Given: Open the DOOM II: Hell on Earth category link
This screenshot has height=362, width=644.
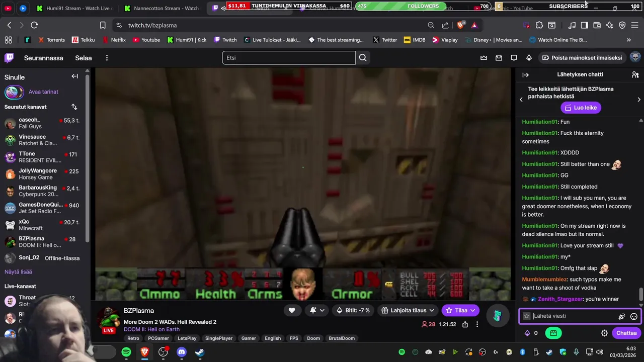Looking at the screenshot, I should [151, 329].
